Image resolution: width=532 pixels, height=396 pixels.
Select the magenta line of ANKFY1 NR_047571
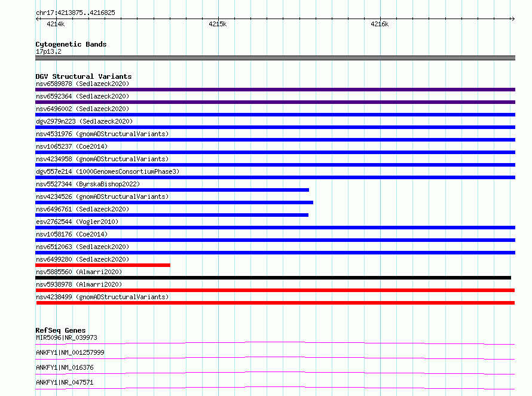[275, 388]
